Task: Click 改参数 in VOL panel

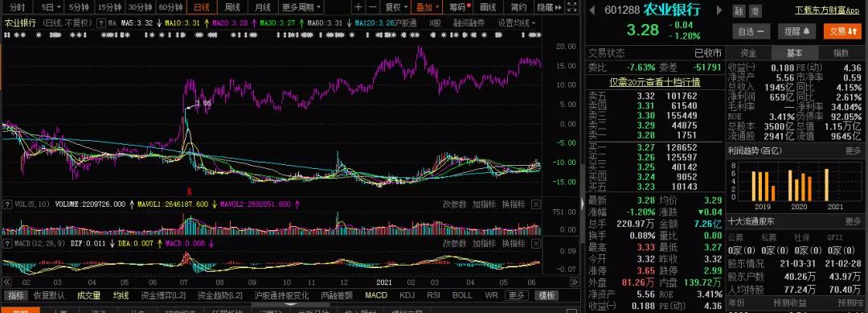Action: pyautogui.click(x=454, y=204)
